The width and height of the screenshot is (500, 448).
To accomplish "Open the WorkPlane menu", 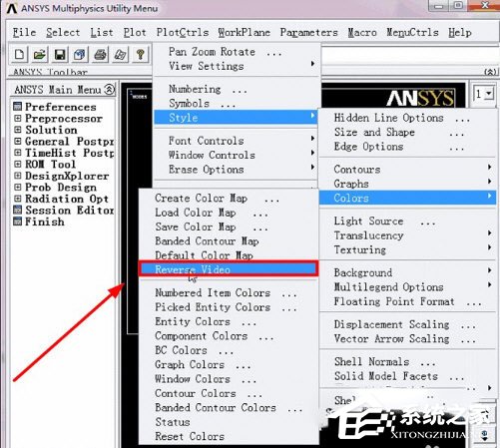I will [x=245, y=33].
